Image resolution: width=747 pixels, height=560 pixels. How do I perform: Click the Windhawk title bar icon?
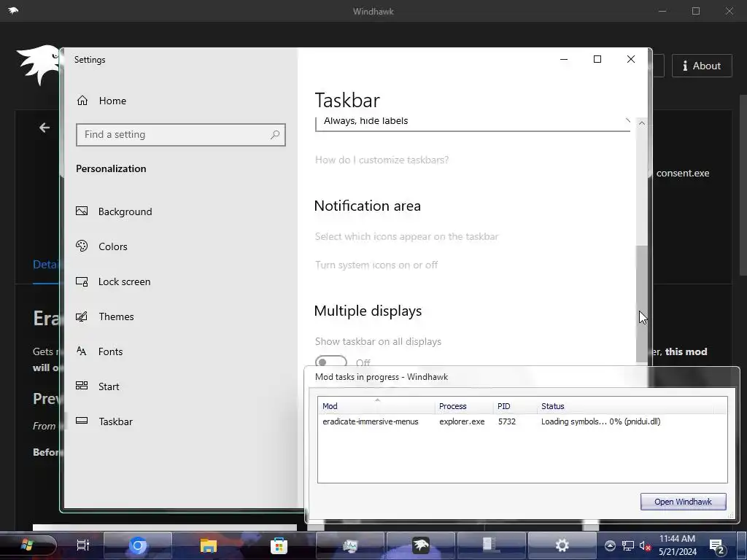13,10
